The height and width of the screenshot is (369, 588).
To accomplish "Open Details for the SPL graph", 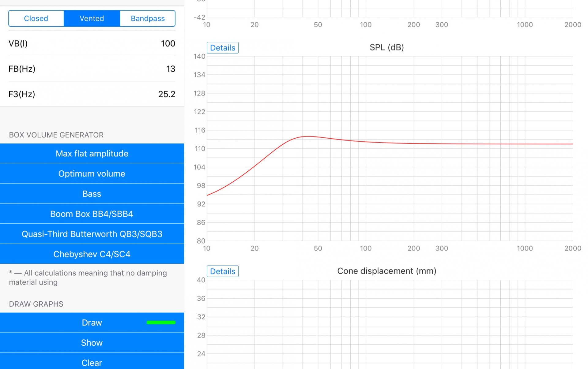I will (223, 48).
